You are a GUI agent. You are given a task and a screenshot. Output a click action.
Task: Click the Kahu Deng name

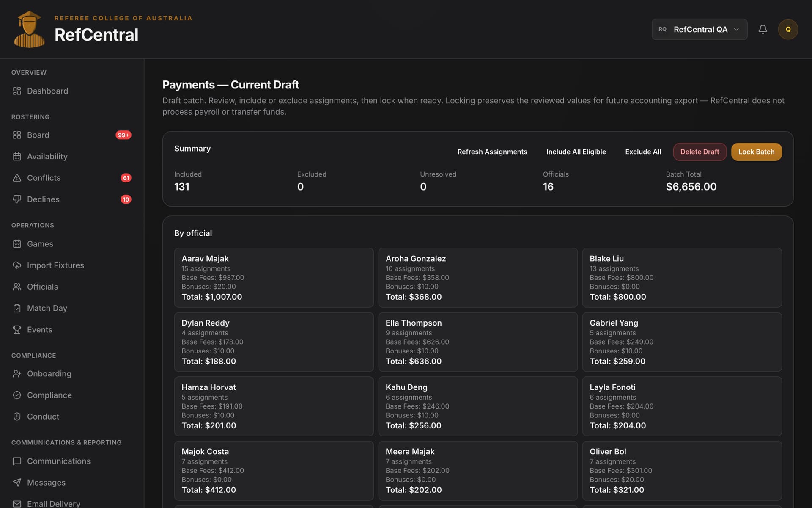pos(406,387)
